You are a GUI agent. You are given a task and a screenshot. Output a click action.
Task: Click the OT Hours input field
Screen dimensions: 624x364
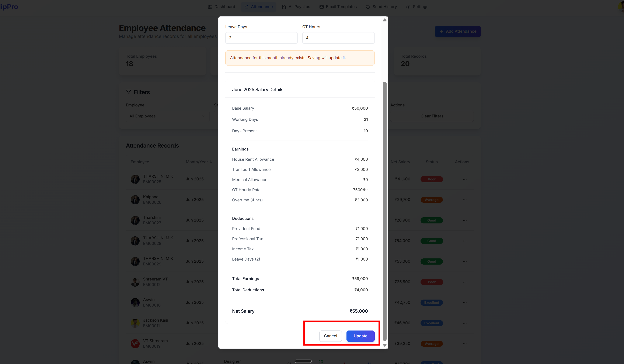[338, 38]
